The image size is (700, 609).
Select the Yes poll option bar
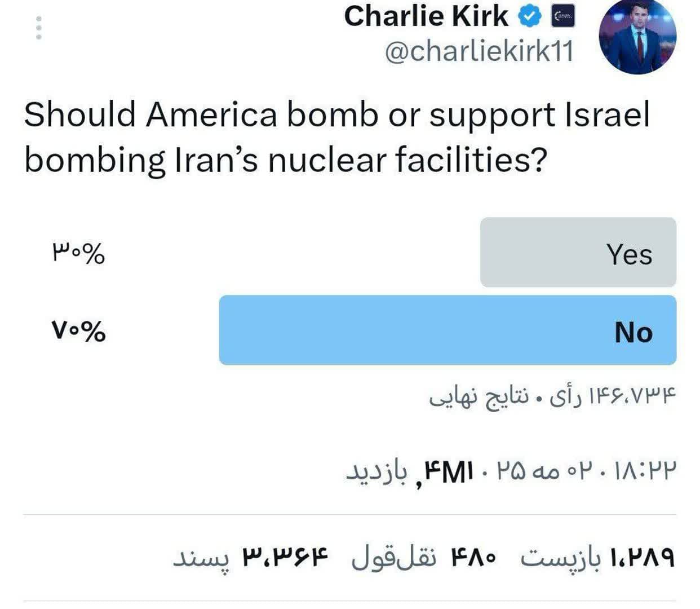tap(578, 253)
